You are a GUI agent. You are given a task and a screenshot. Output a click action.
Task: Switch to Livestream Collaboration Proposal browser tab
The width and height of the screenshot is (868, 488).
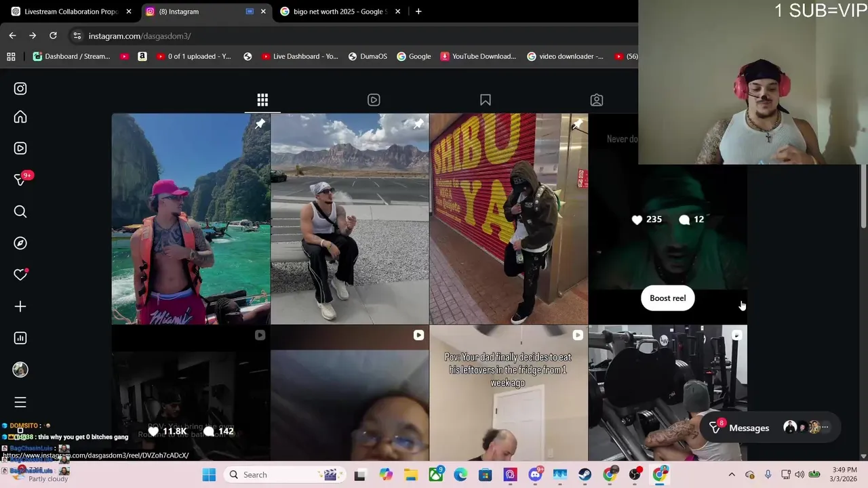tap(71, 12)
